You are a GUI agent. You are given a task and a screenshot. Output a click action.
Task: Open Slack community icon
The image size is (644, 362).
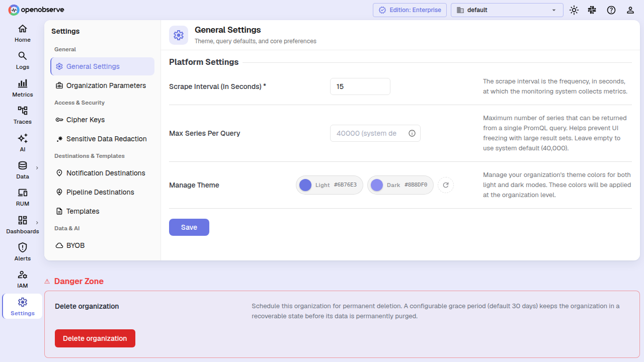pos(592,10)
